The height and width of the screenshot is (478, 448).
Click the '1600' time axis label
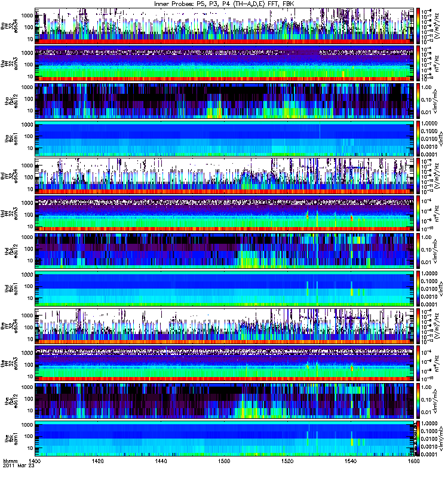pyautogui.click(x=413, y=461)
